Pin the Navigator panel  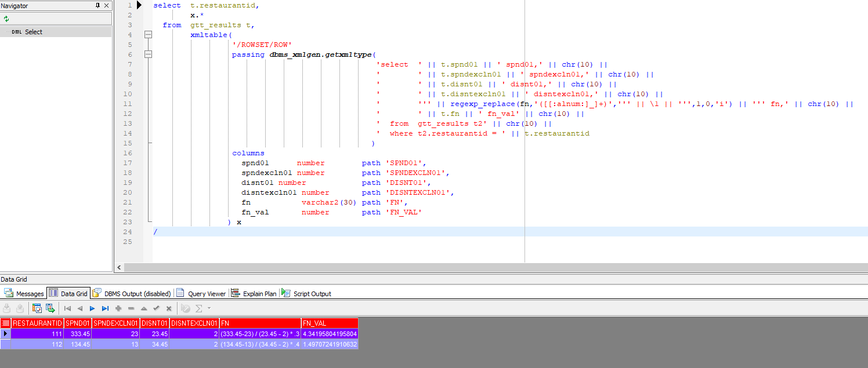[x=97, y=5]
